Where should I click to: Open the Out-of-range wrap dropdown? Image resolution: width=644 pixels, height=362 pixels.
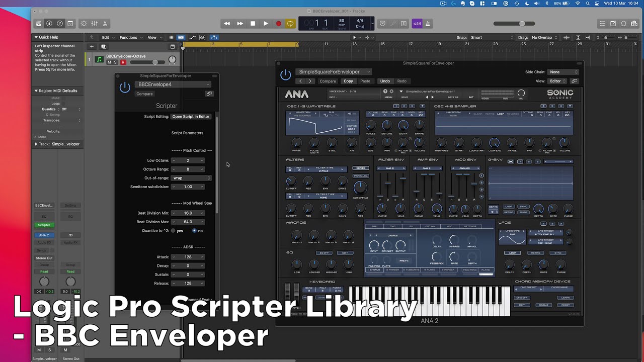[191, 178]
